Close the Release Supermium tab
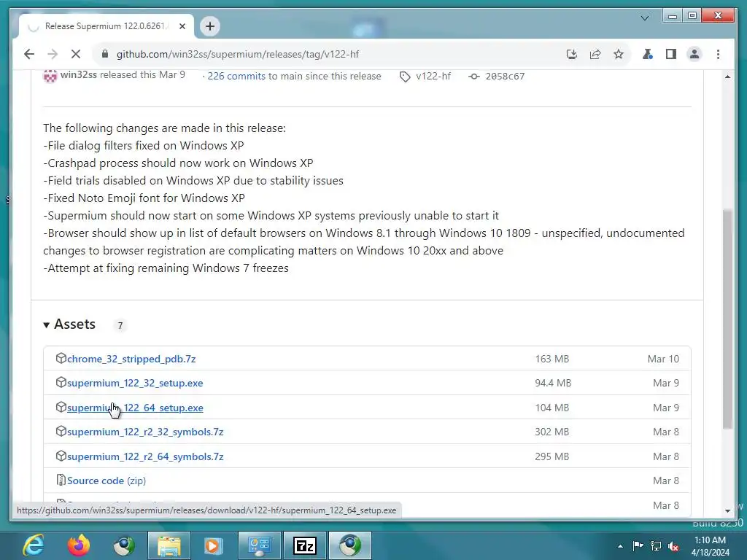The height and width of the screenshot is (560, 747). click(182, 26)
